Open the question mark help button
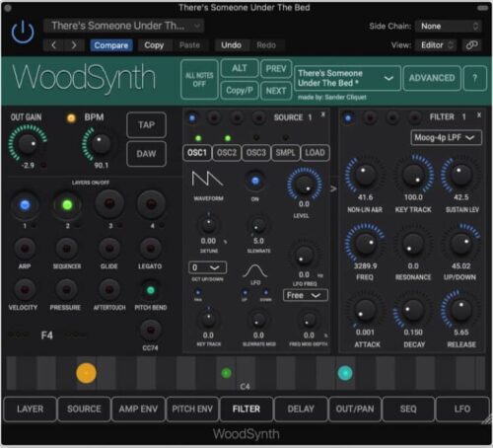 [x=474, y=78]
